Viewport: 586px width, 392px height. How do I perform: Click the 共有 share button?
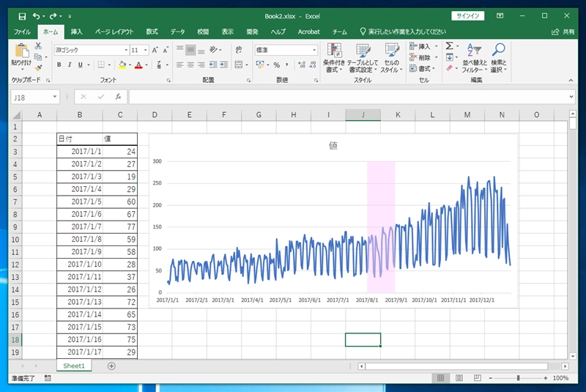tap(563, 32)
